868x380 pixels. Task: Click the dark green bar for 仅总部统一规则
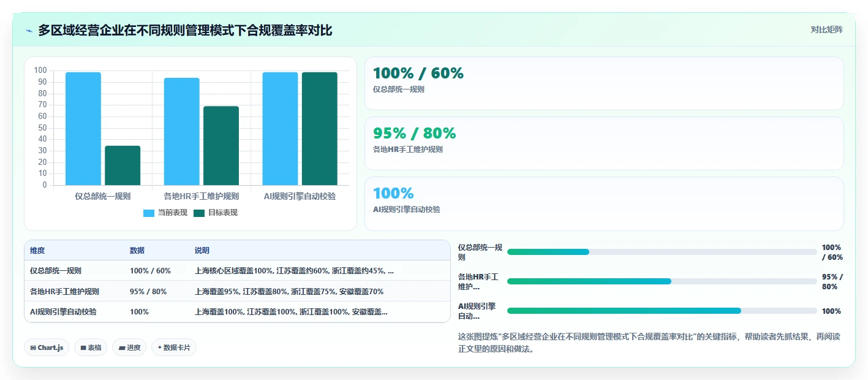click(123, 165)
